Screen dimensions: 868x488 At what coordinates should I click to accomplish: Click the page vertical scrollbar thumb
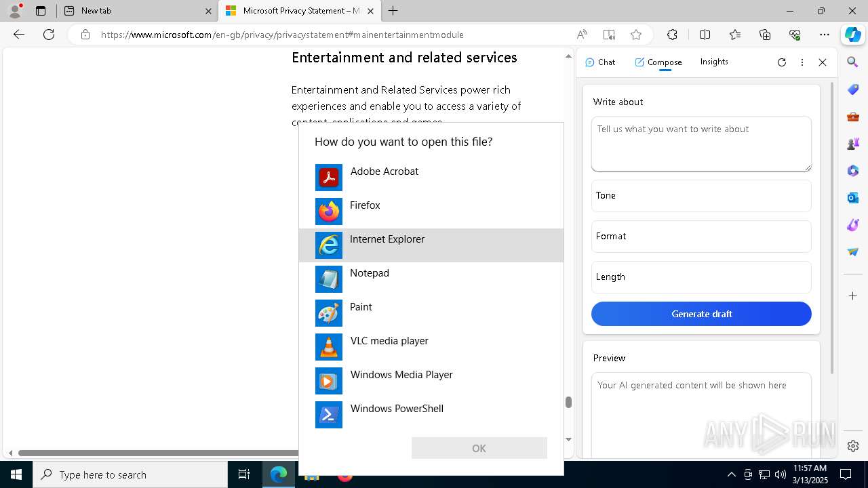(568, 403)
